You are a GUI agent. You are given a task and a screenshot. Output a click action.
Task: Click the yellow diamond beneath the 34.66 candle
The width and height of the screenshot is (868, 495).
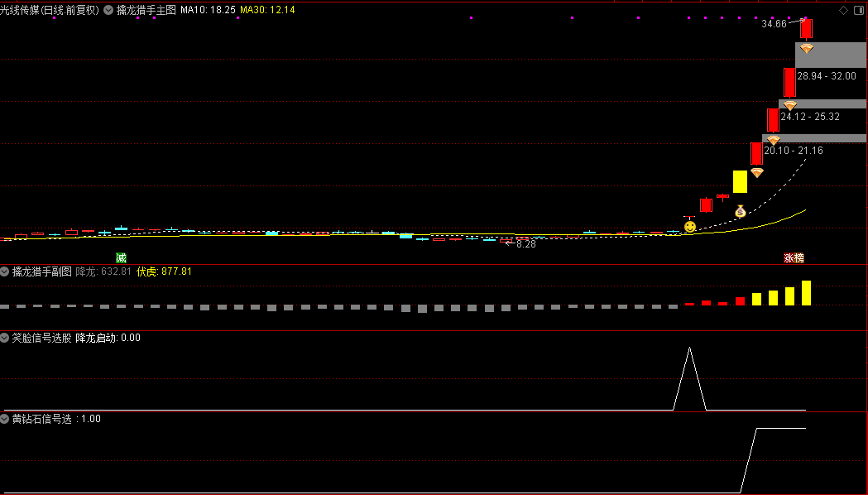coord(807,49)
